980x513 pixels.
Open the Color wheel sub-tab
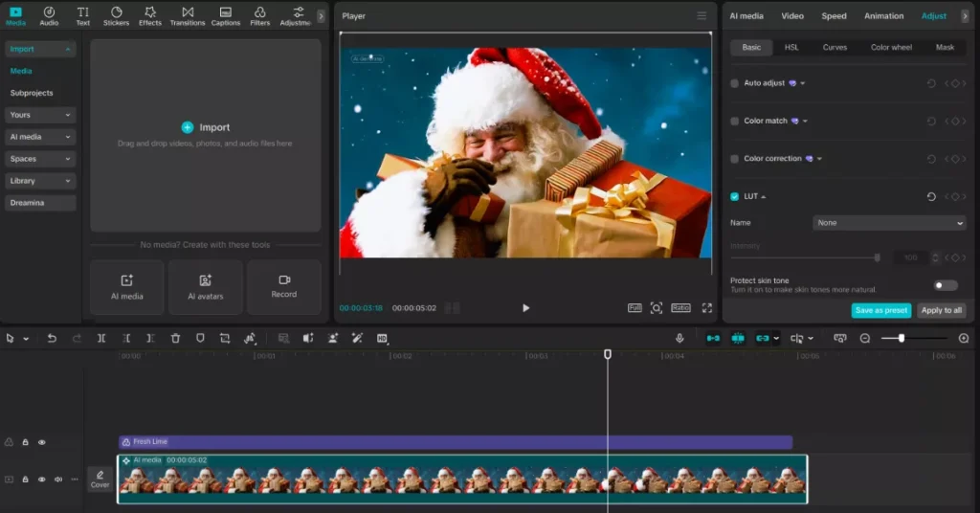coord(891,47)
